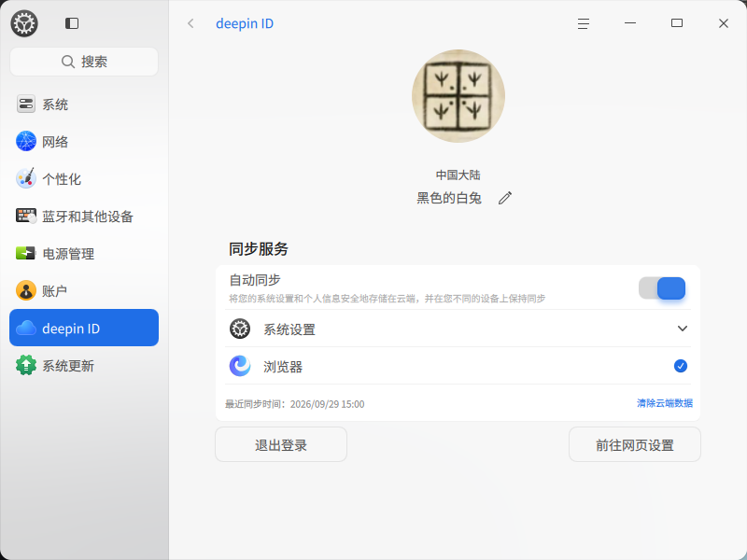
Task: Select 网络 in the sidebar
Action: point(84,142)
